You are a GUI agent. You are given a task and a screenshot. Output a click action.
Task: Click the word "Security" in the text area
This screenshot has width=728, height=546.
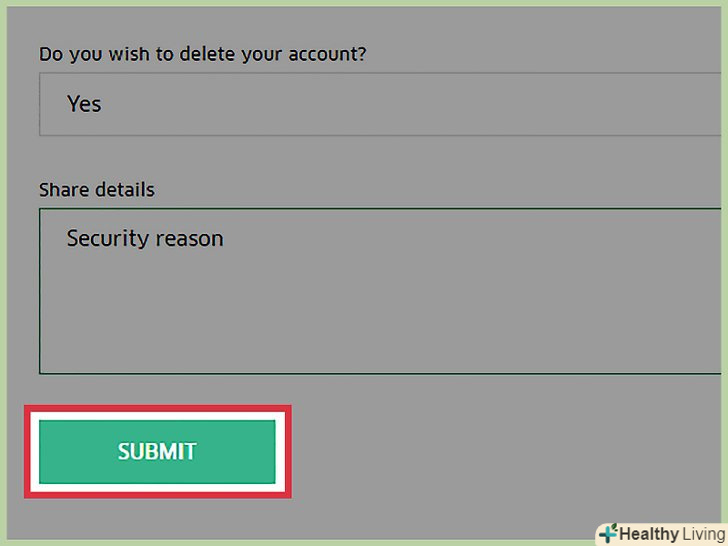105,238
